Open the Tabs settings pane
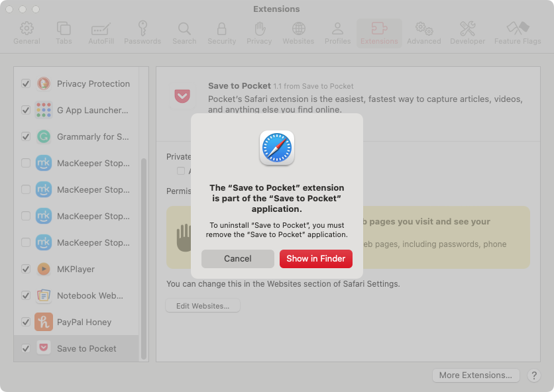Viewport: 554px width, 392px height. (x=64, y=33)
